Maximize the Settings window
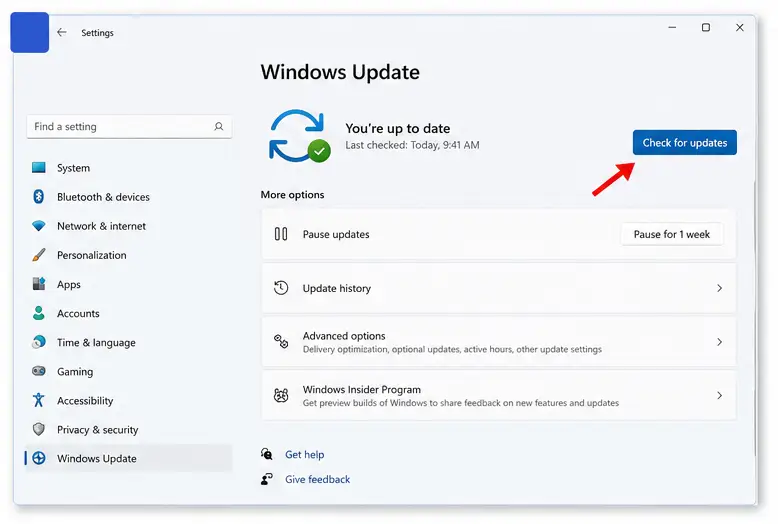778x524 pixels. (706, 27)
